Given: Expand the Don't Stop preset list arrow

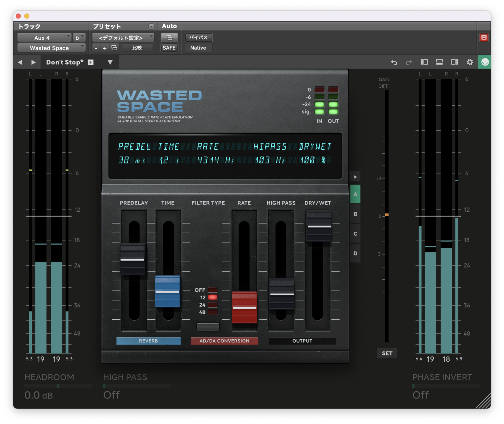Looking at the screenshot, I should (110, 62).
